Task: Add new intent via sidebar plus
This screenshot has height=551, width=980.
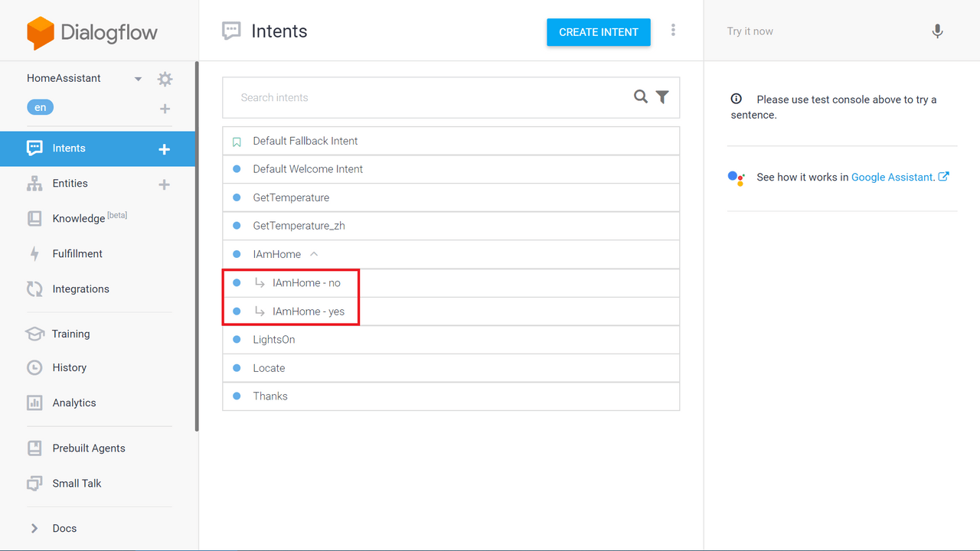Action: click(x=164, y=149)
